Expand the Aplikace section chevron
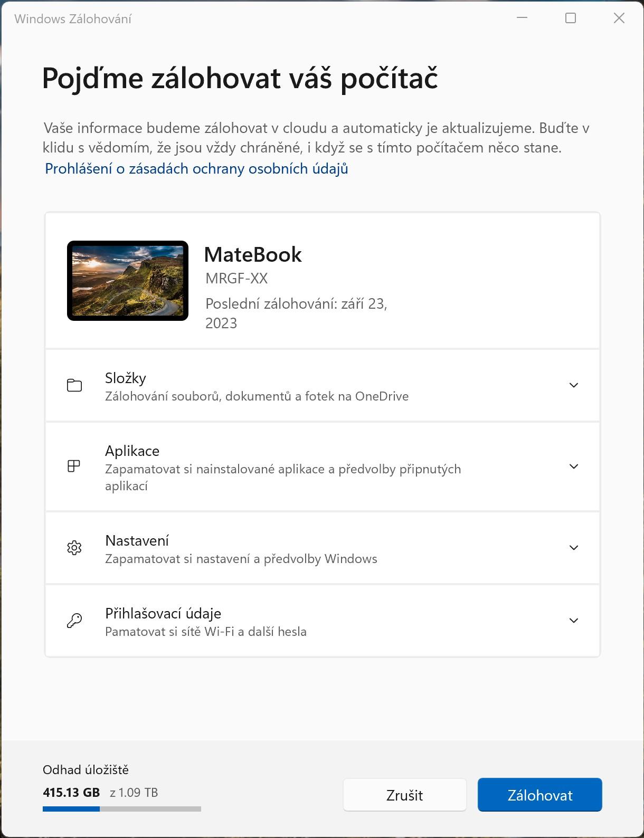 click(x=574, y=466)
